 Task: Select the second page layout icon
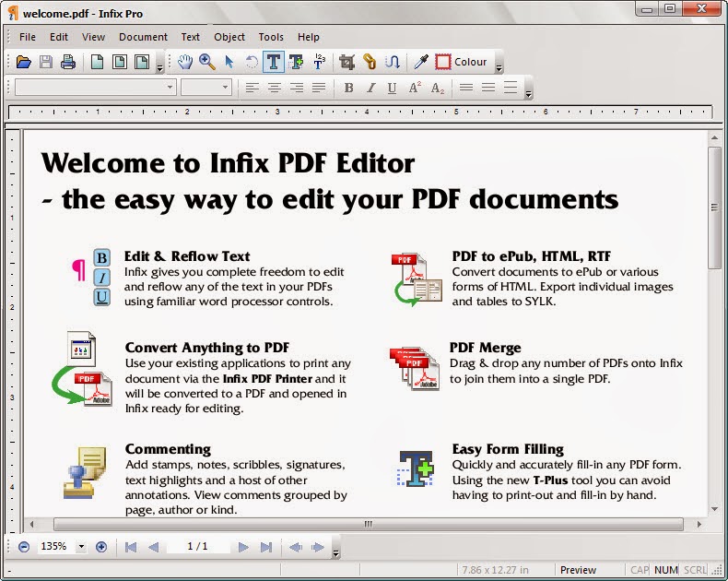pos(119,62)
